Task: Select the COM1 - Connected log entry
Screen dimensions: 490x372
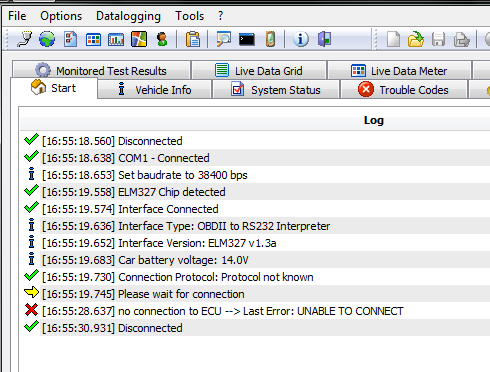Action: coord(255,158)
